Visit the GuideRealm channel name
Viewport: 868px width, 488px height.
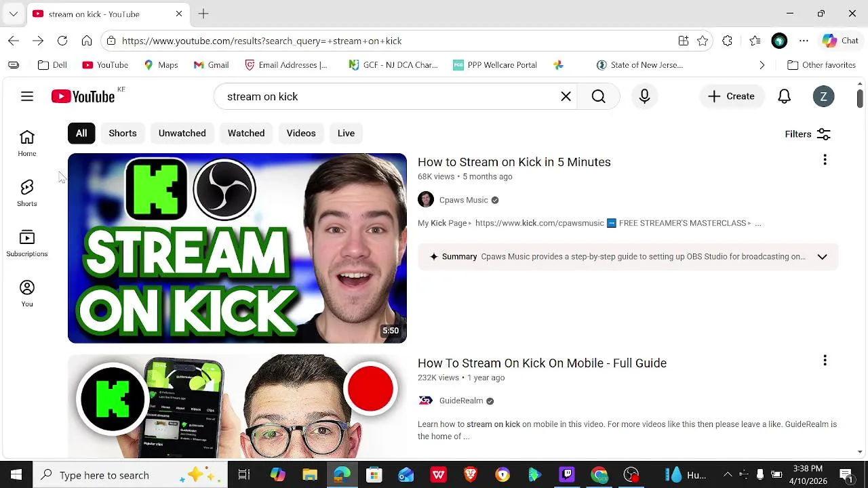461,401
